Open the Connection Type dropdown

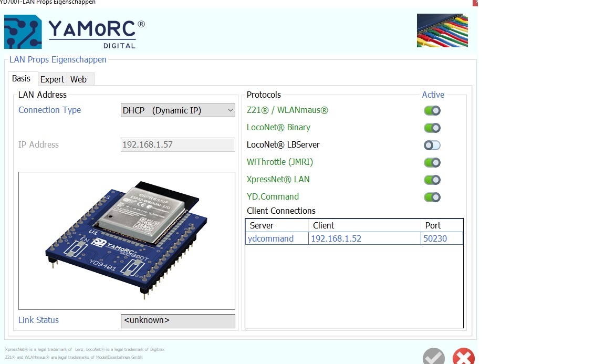(x=178, y=110)
